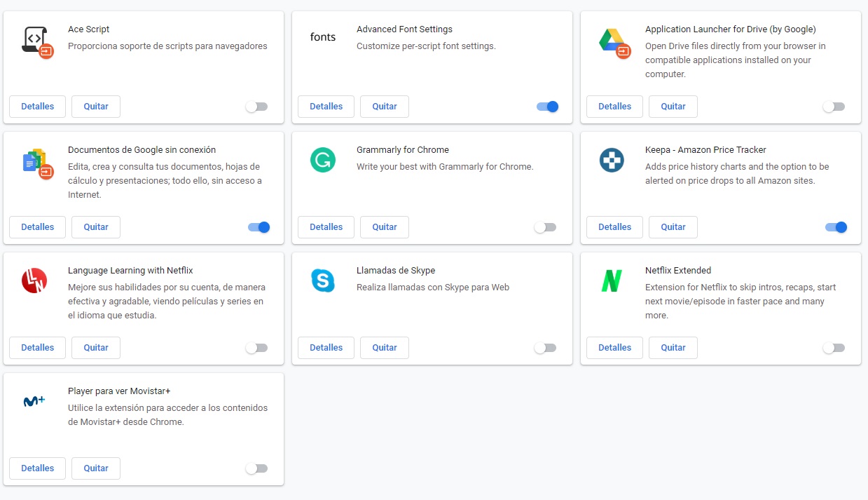Click Quitar for Application Launcher for Drive
868x500 pixels.
(673, 107)
